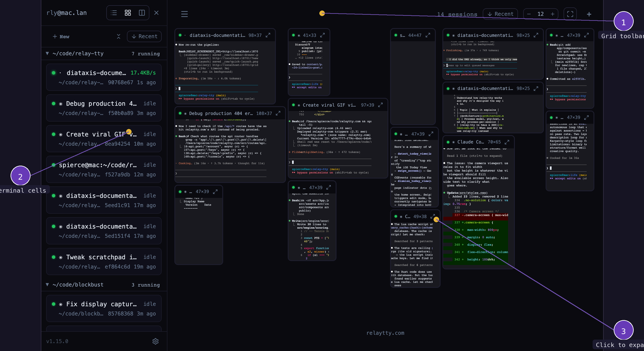Open settings gear in sidebar footer
Image resolution: width=644 pixels, height=351 pixels.
(x=156, y=341)
